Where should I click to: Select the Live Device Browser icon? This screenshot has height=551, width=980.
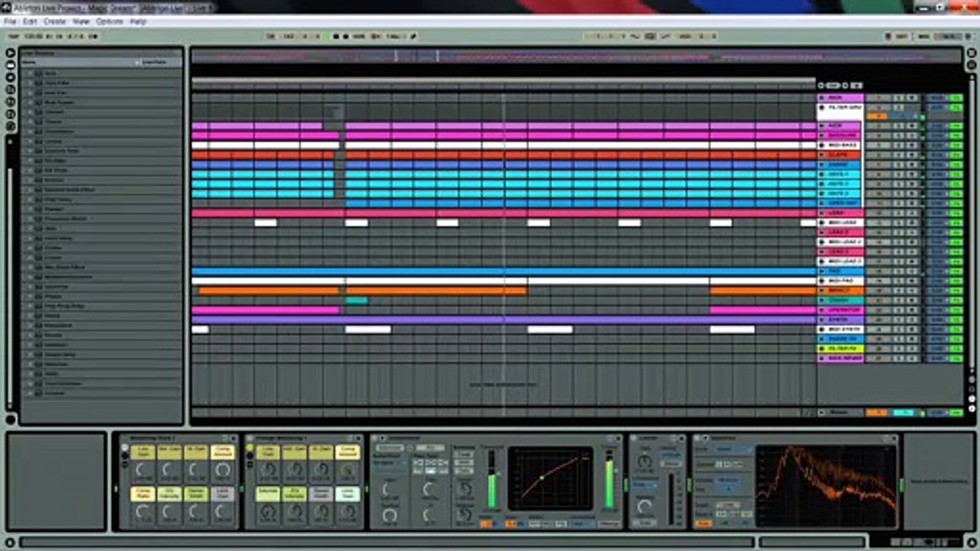pyautogui.click(x=11, y=65)
